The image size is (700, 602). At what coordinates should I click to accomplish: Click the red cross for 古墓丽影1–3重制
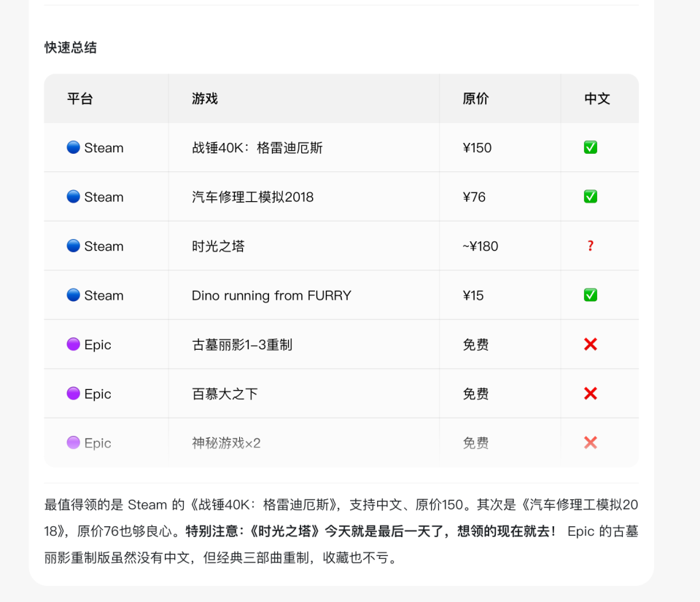pyautogui.click(x=590, y=344)
